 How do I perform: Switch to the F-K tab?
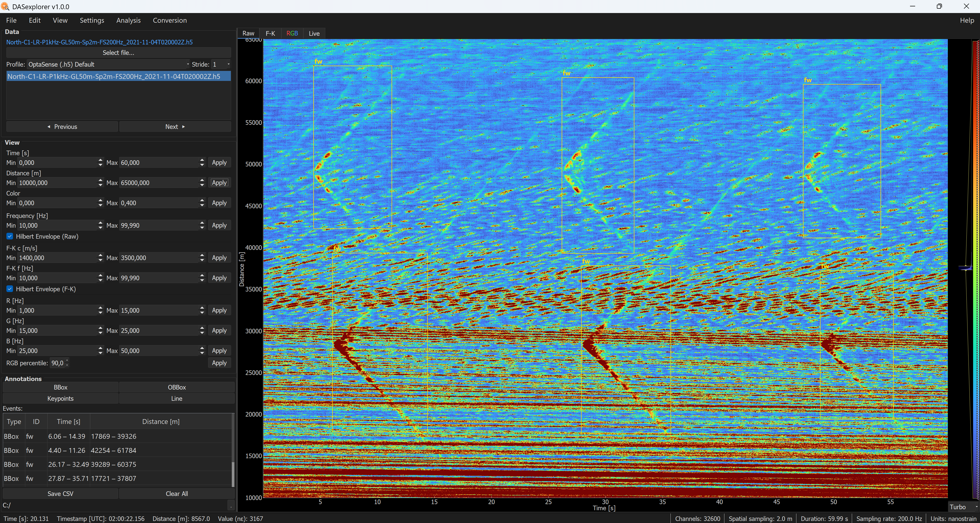pyautogui.click(x=270, y=33)
